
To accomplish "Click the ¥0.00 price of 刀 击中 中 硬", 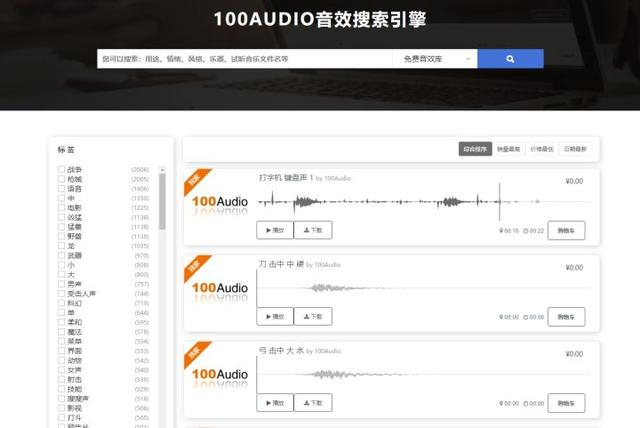I will [574, 268].
